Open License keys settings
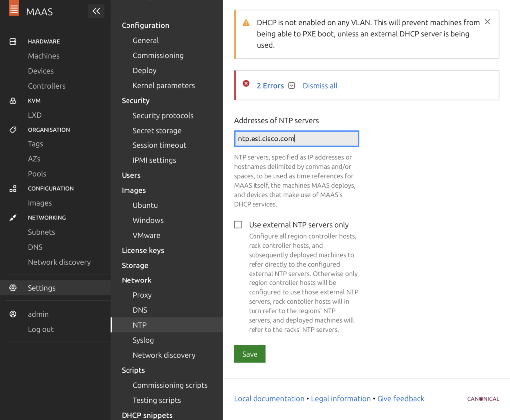The height and width of the screenshot is (420, 510). click(x=143, y=250)
